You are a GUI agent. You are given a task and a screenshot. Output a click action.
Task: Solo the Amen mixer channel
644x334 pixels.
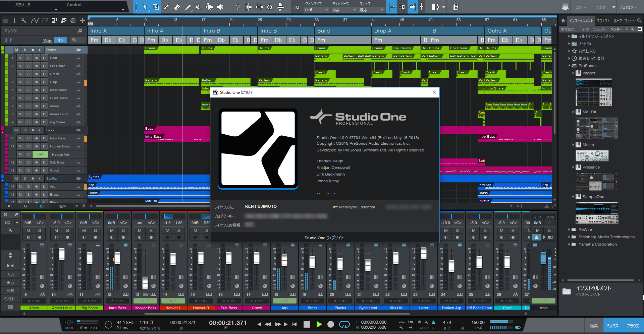click(x=40, y=230)
